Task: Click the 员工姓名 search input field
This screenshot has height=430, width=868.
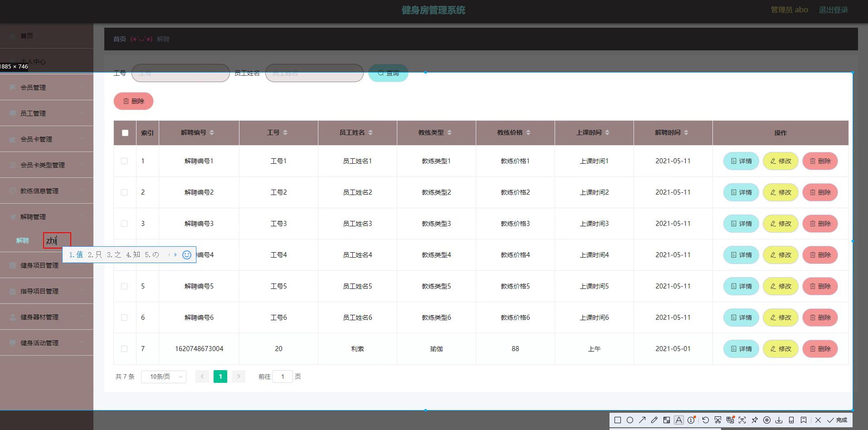Action: (314, 73)
